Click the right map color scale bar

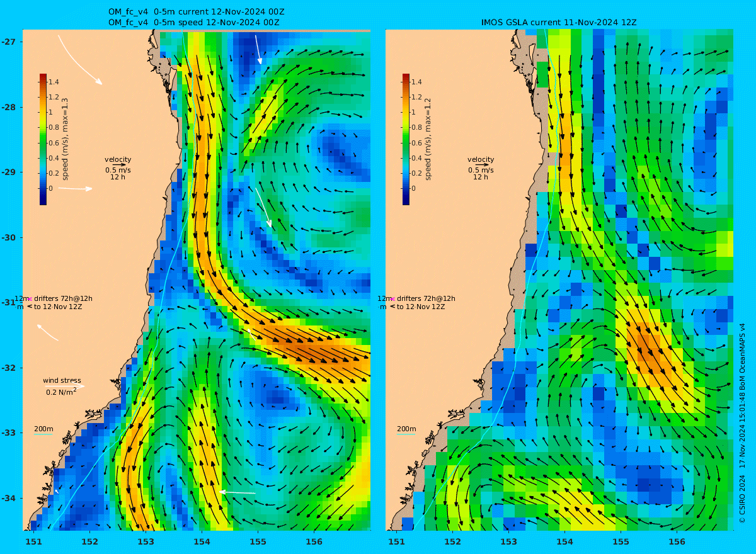tap(406, 139)
